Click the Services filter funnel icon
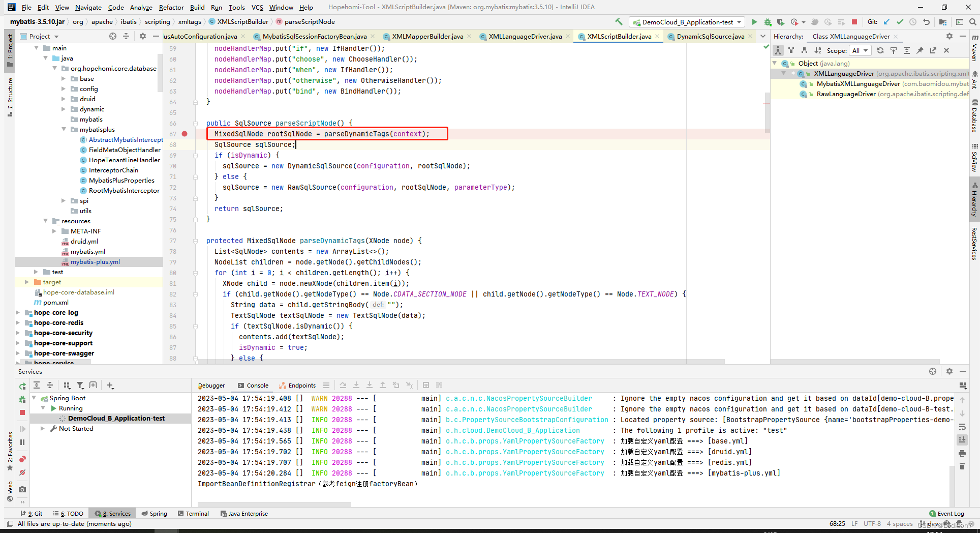This screenshot has height=533, width=980. 80,386
